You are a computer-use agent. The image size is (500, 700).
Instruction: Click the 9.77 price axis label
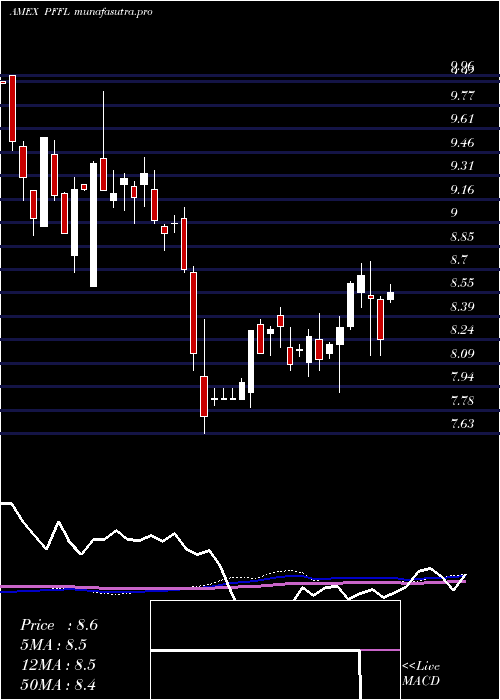coord(462,96)
